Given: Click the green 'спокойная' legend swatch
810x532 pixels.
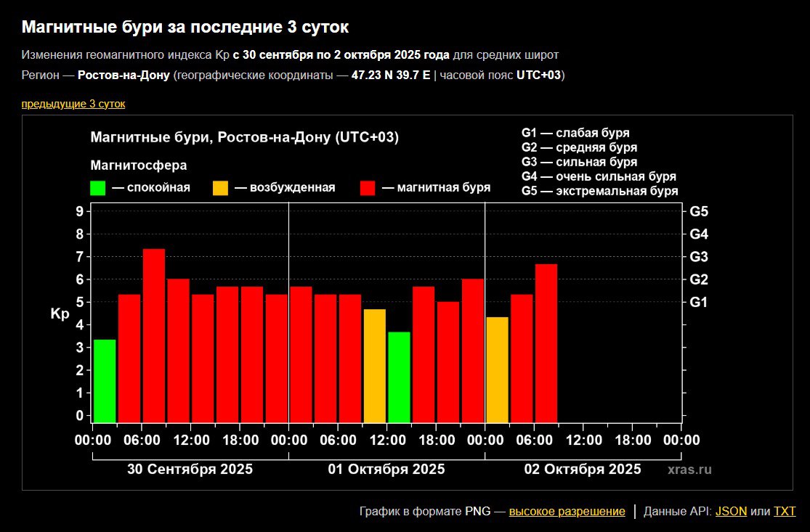Looking at the screenshot, I should click(98, 188).
